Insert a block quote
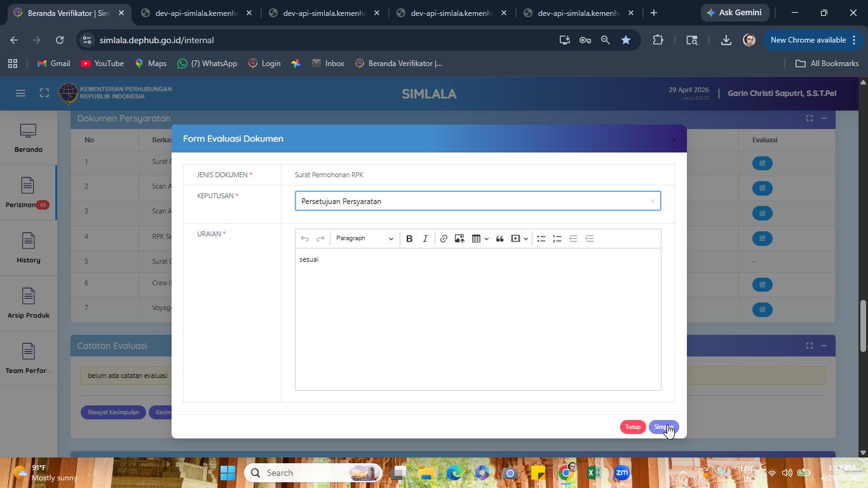 [x=499, y=238]
